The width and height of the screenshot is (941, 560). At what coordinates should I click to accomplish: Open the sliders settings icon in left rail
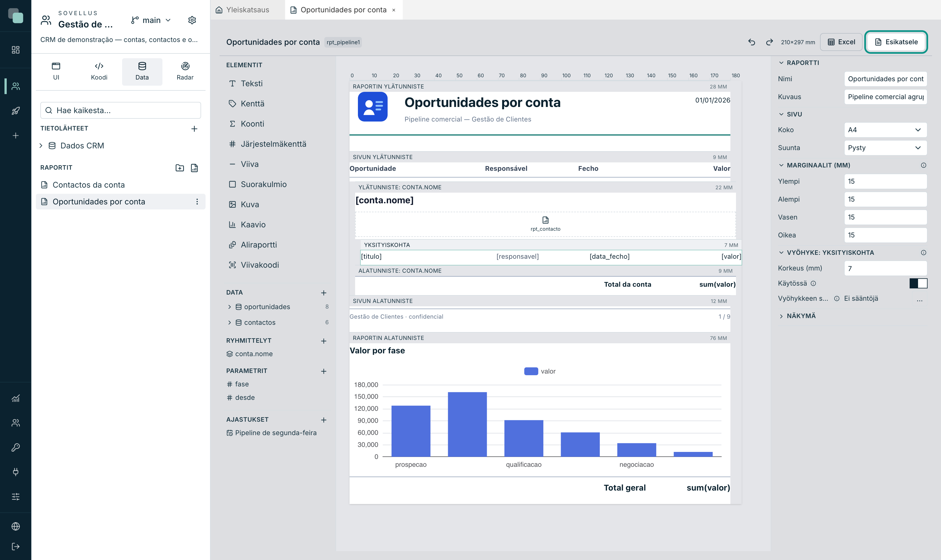[15, 497]
